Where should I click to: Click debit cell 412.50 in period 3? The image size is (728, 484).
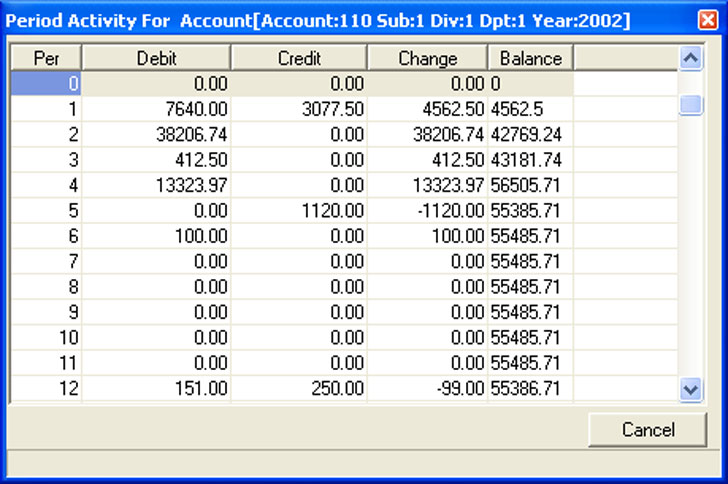coord(156,160)
